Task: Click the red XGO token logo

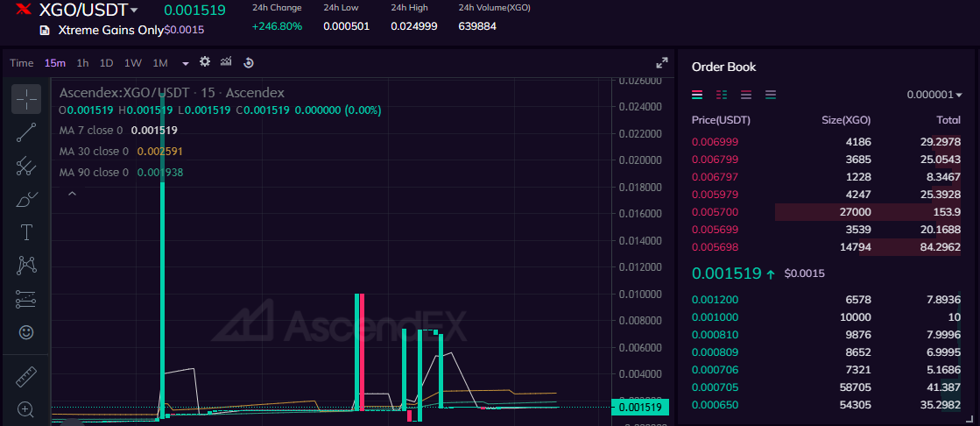Action: click(23, 10)
